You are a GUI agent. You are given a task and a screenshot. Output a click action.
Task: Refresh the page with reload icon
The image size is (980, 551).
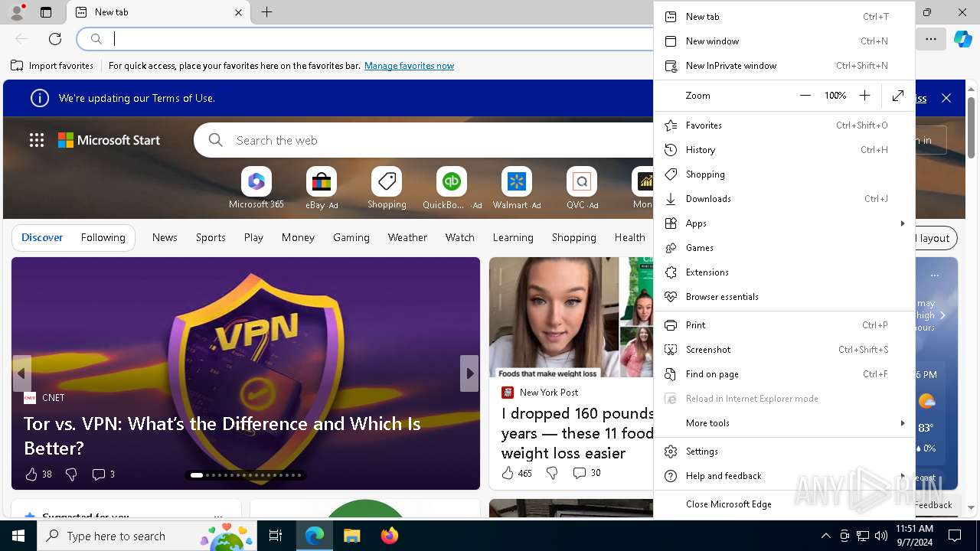[55, 39]
